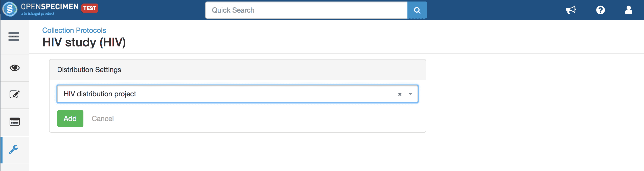
Task: Click the green Add button
Action: point(70,119)
